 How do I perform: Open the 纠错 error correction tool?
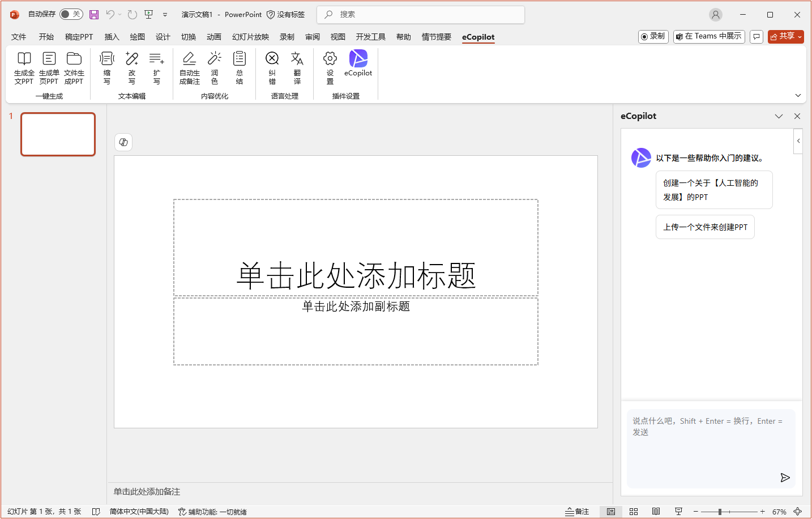272,68
